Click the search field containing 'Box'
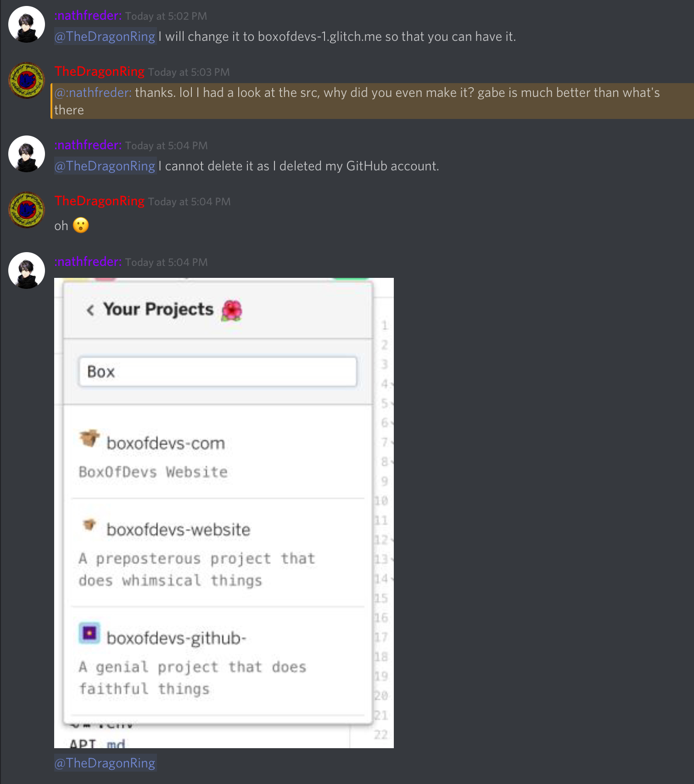This screenshot has height=784, width=694. coord(218,372)
